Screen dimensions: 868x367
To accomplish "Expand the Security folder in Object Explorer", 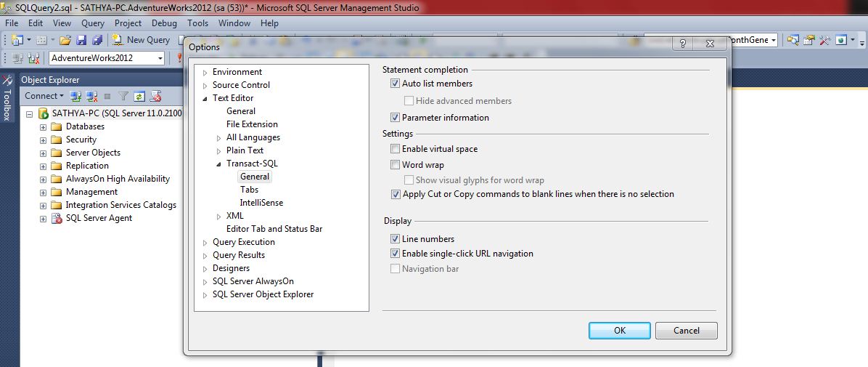I will (43, 140).
